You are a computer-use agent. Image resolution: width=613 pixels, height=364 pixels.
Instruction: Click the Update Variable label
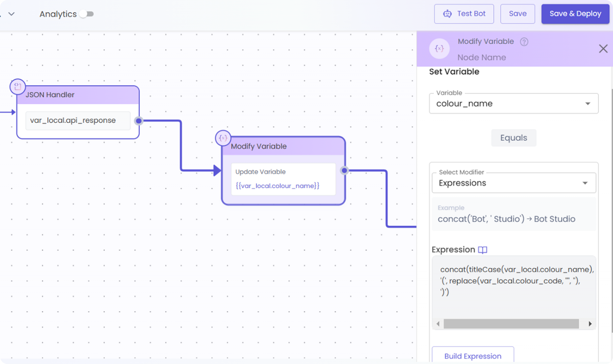[x=260, y=172]
